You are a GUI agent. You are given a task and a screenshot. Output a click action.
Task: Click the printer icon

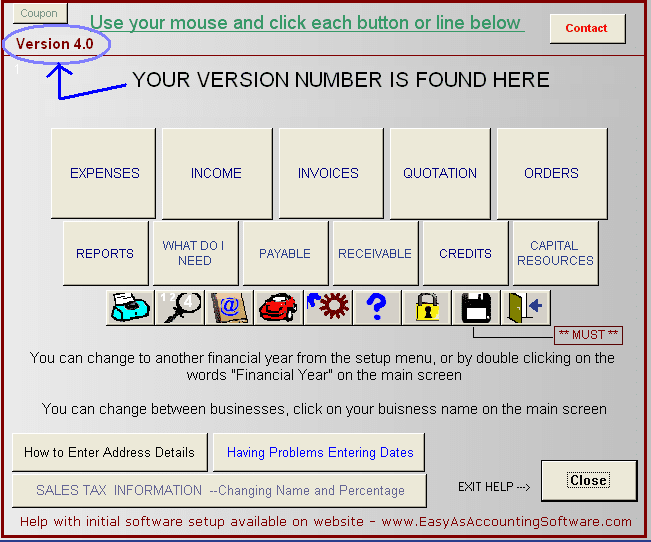131,307
